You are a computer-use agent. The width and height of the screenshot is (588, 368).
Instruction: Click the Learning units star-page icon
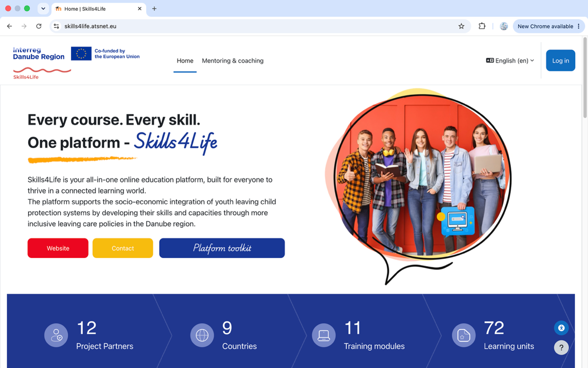pyautogui.click(x=464, y=335)
